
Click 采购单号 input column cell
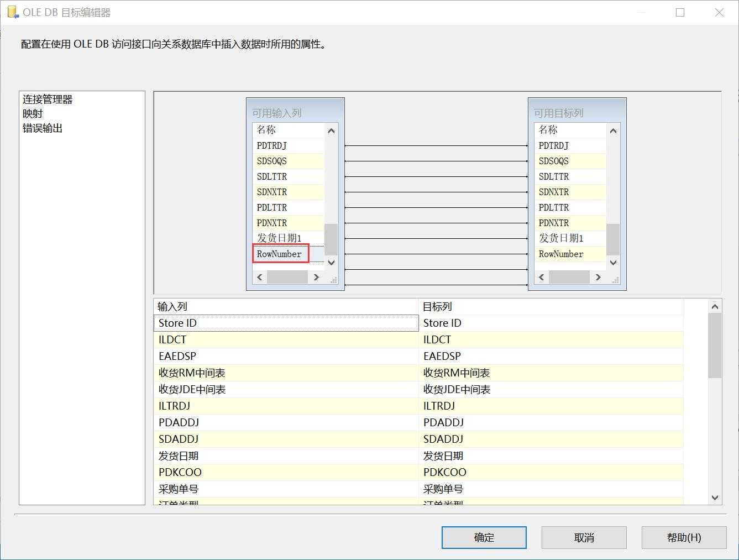pos(286,489)
